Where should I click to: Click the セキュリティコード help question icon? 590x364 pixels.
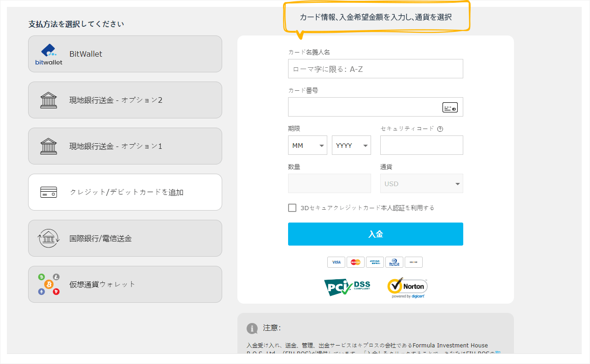(x=440, y=129)
